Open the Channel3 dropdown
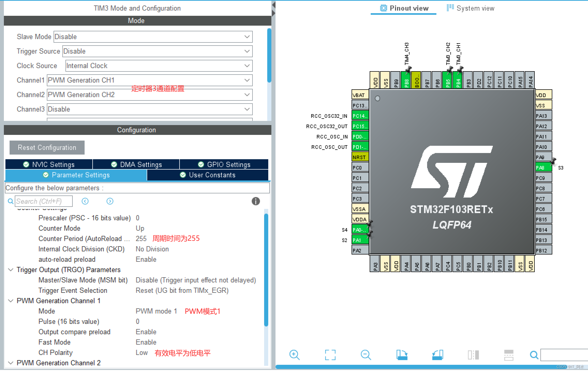 (150, 109)
